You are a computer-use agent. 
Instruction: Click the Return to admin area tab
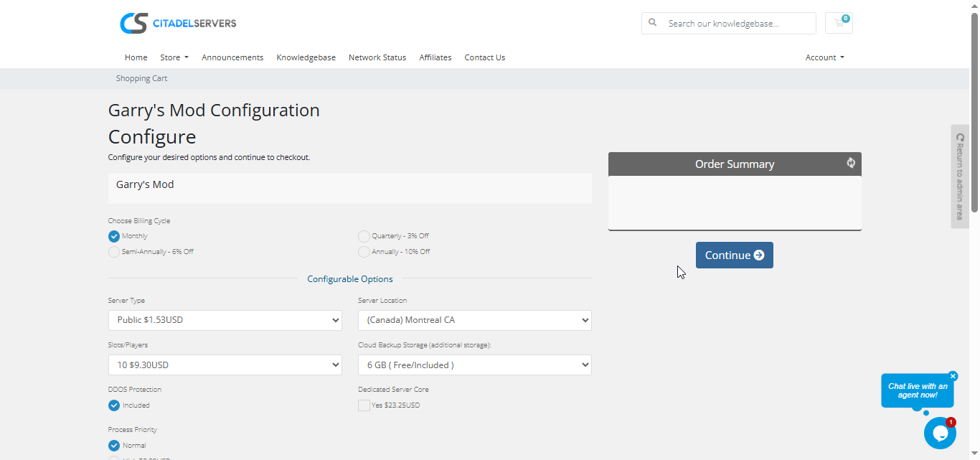960,177
